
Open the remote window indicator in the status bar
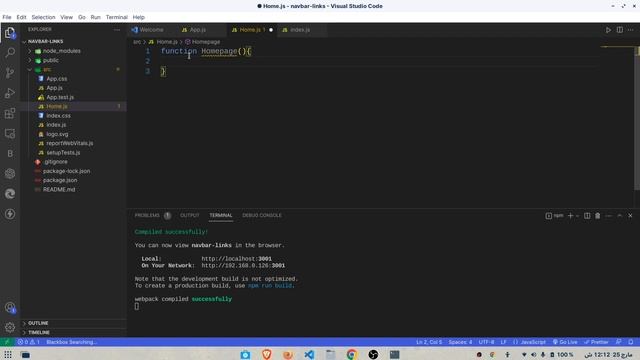click(7, 342)
